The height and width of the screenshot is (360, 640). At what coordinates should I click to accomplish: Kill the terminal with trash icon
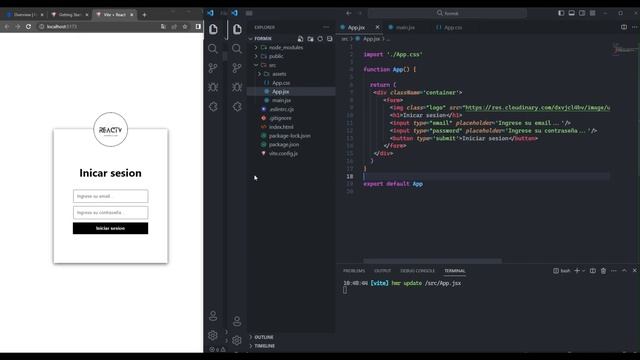[x=603, y=271]
